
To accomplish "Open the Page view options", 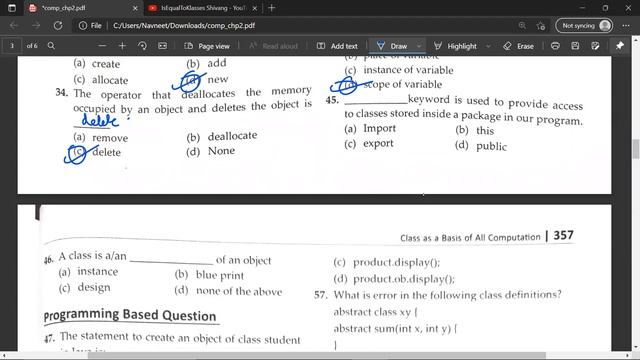I will click(x=207, y=46).
